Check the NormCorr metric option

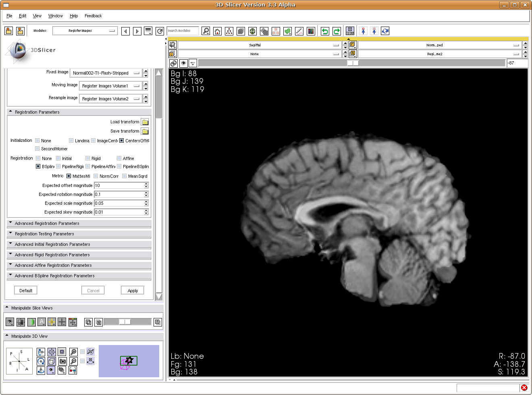click(96, 176)
